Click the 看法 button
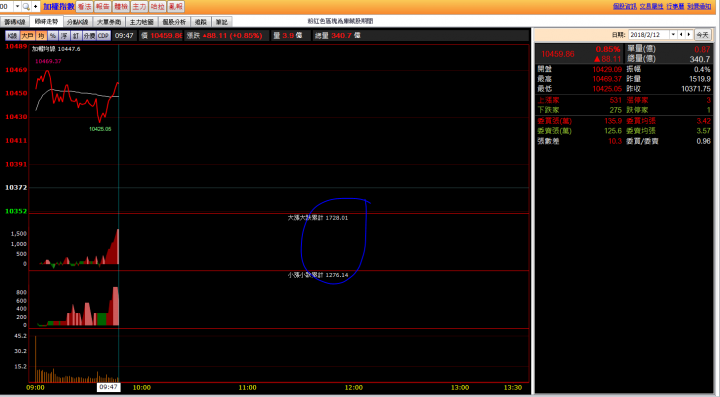The image size is (720, 397). (84, 6)
